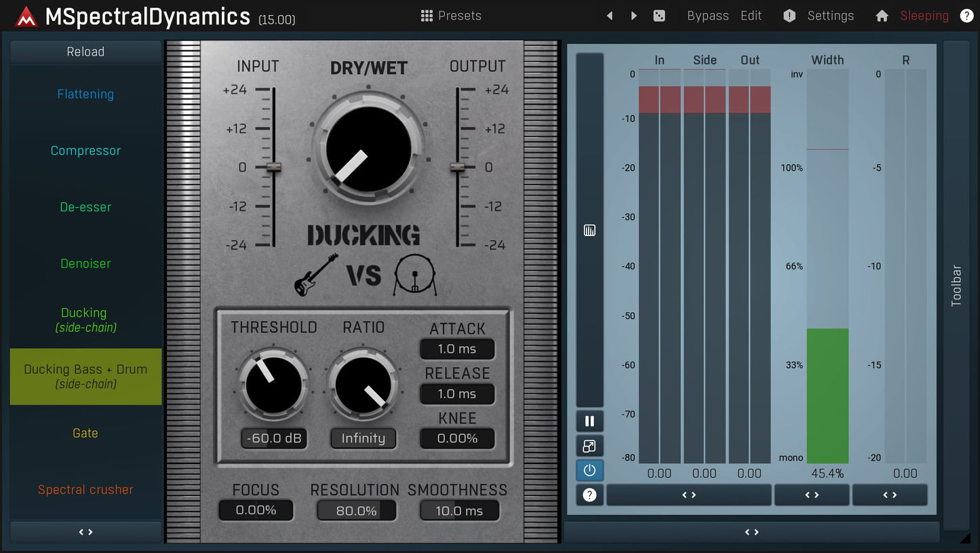Click Bypass to disable processing
Viewport: 980px width, 553px height.
tap(708, 15)
